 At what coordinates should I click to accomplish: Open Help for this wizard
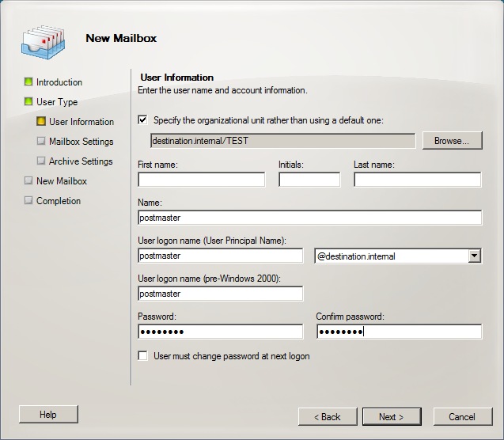48,415
